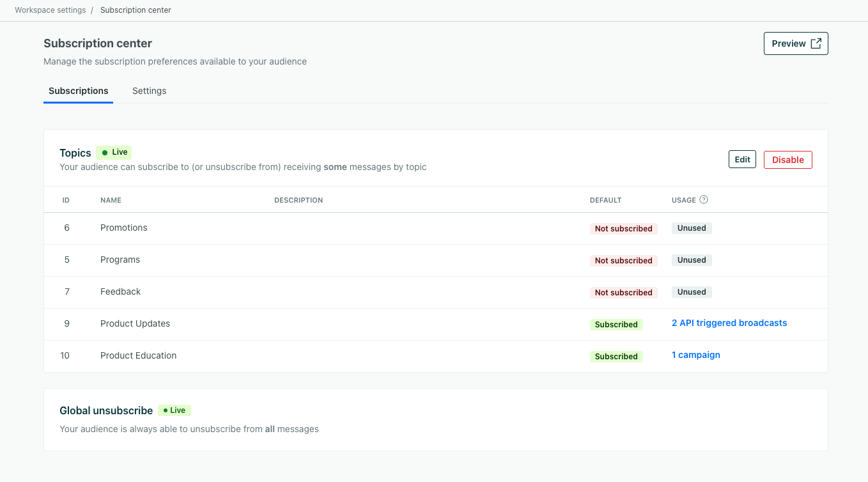Open the 2 API triggered broadcasts link
The height and width of the screenshot is (482, 868).
pos(729,323)
